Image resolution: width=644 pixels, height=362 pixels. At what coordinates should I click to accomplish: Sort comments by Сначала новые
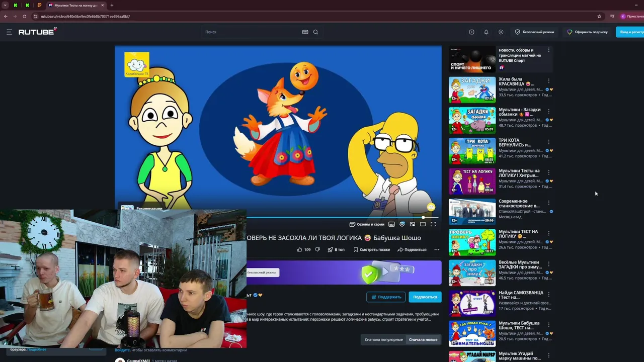(423, 339)
